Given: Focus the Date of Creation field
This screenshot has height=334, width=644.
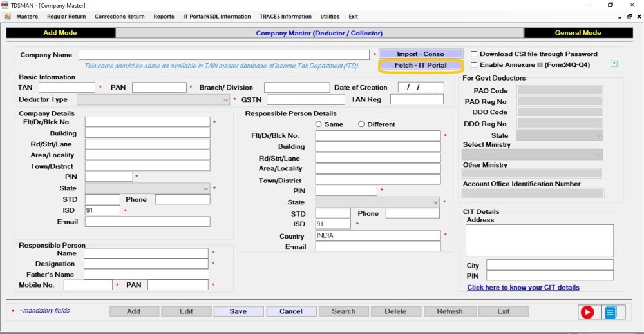Looking at the screenshot, I should pyautogui.click(x=421, y=87).
